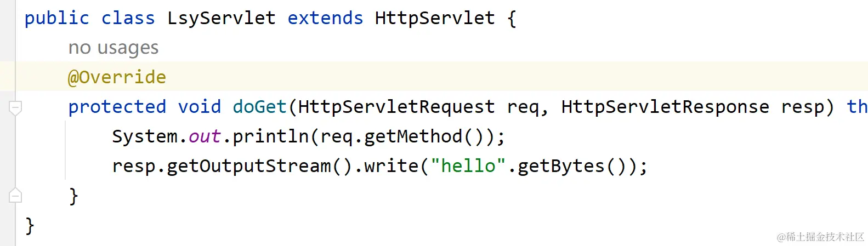
Task: Click the closing fold marker of doGet
Action: pyautogui.click(x=15, y=196)
